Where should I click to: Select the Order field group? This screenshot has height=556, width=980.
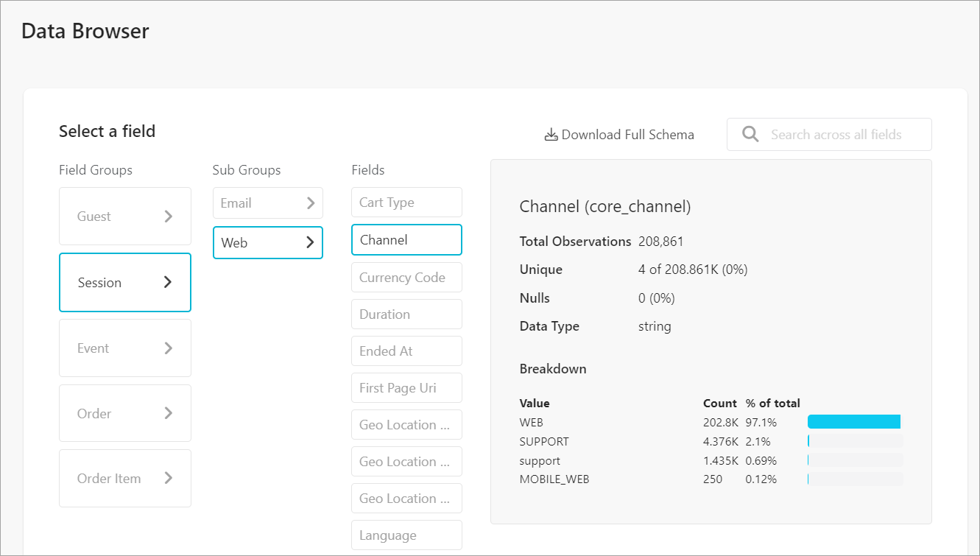pyautogui.click(x=125, y=413)
